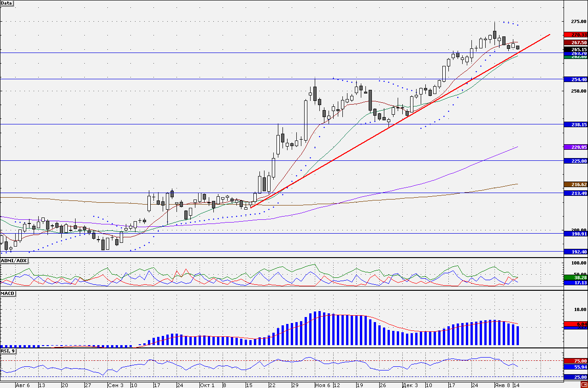588x388 pixels.
Task: Select the Data panel label
Action: click(7, 3)
